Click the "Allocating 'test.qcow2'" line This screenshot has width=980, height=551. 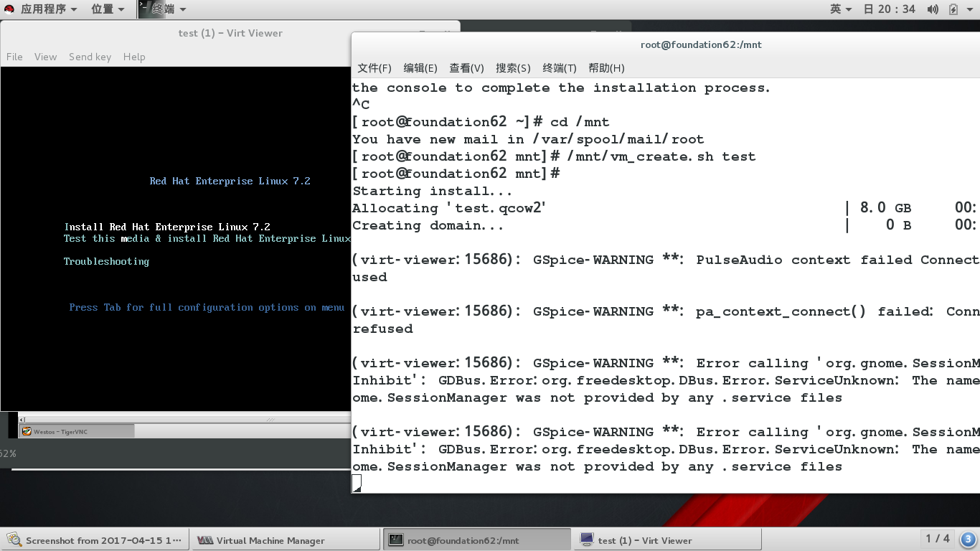click(450, 208)
